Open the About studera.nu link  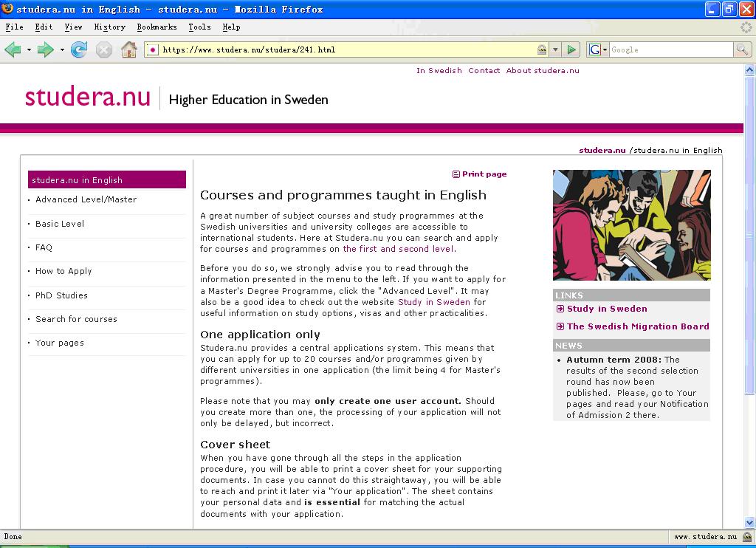pyautogui.click(x=543, y=70)
